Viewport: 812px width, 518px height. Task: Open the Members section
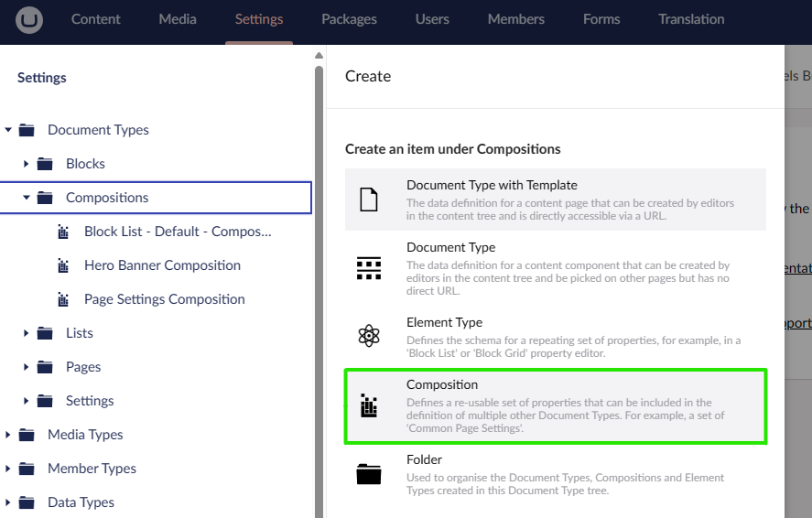[515, 19]
